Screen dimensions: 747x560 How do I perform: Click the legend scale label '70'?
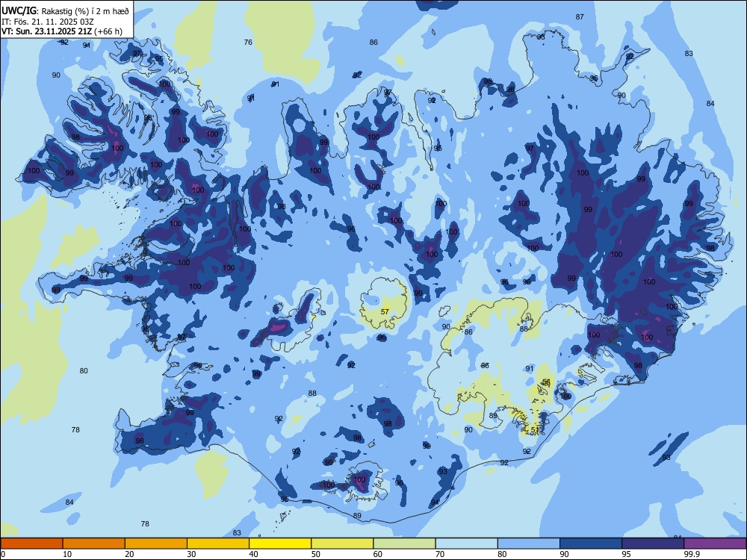tap(440, 554)
